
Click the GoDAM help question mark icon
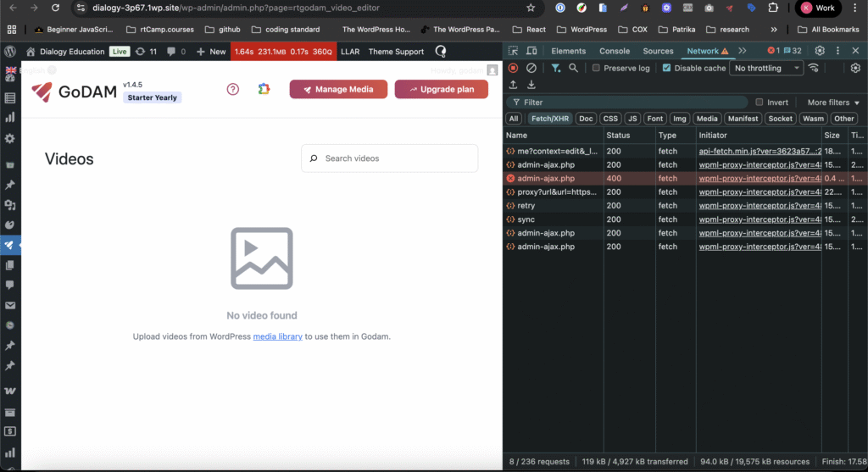tap(233, 89)
